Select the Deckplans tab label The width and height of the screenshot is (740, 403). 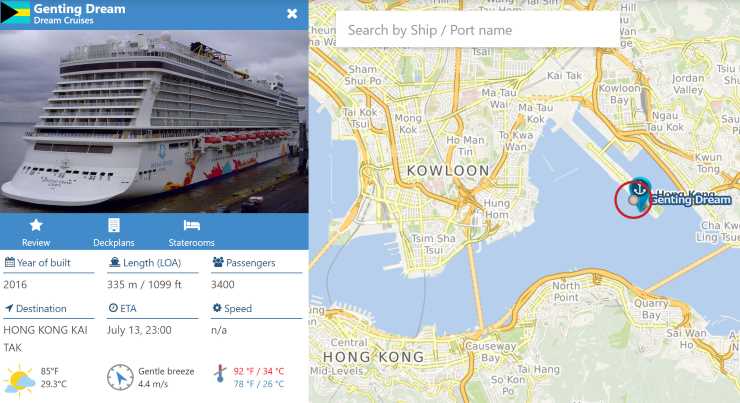114,243
